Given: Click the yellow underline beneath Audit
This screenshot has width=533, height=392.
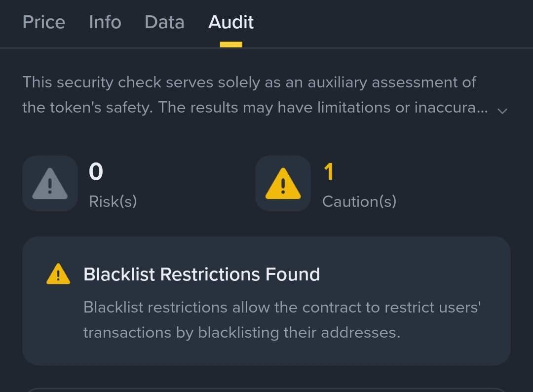Looking at the screenshot, I should 231,45.
